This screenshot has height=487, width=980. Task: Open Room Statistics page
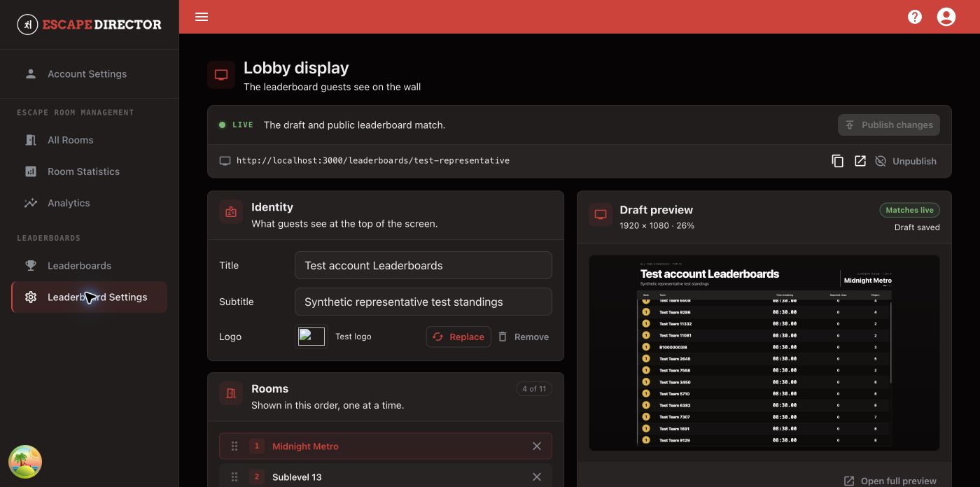tap(89, 171)
